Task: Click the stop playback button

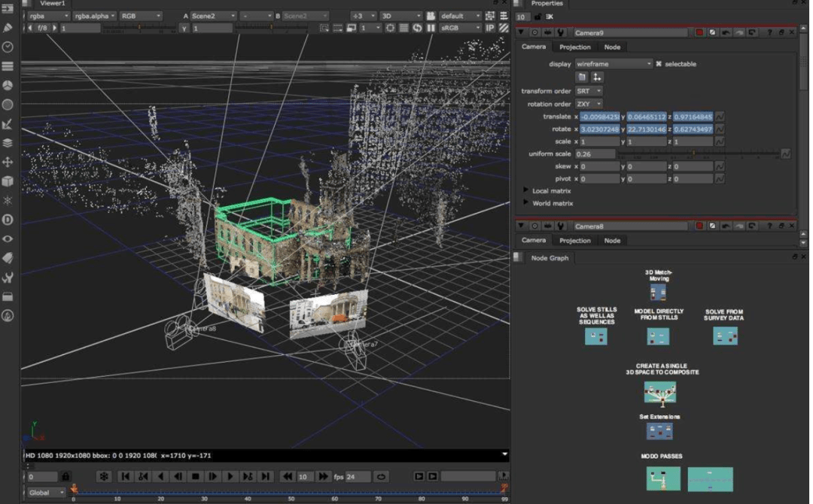Action: point(196,477)
